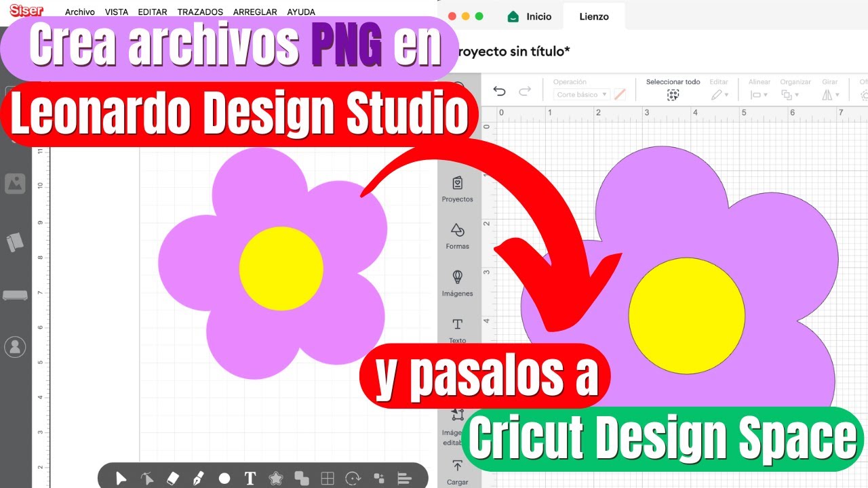This screenshot has width=868, height=488.
Task: Click Cargar upload in Cricut left panel
Action: point(458,472)
